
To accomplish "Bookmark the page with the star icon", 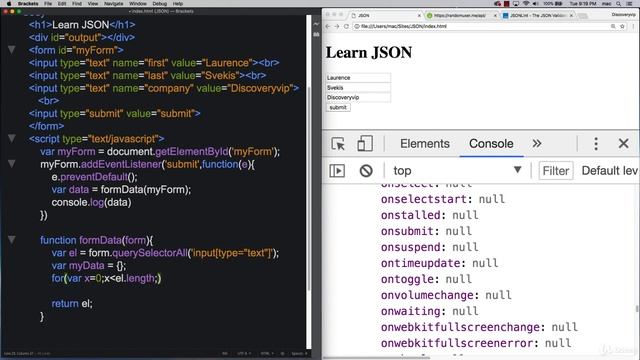I will click(622, 26).
